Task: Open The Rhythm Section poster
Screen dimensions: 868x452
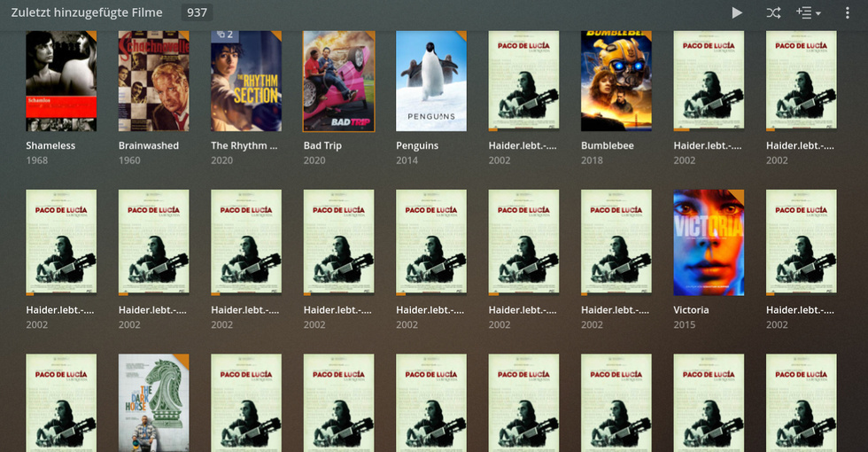Action: 246,81
